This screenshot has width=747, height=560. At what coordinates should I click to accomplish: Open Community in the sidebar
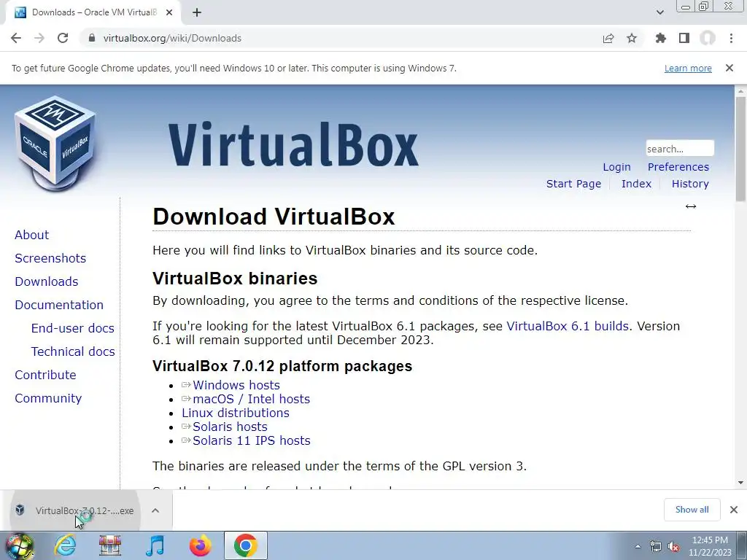(x=49, y=398)
